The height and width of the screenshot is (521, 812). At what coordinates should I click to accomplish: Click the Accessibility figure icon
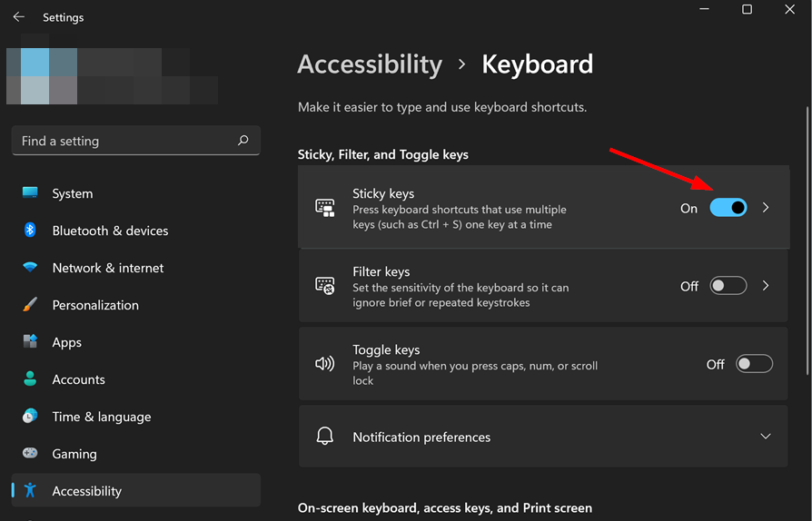pyautogui.click(x=30, y=490)
